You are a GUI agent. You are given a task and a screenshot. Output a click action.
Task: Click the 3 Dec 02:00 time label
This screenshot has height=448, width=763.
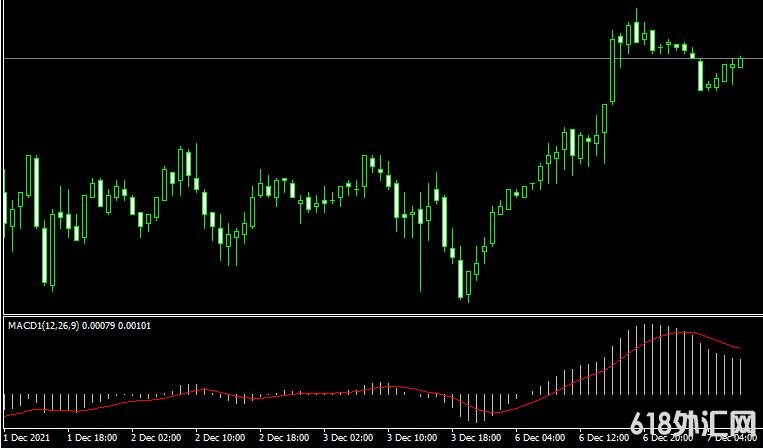coord(349,438)
